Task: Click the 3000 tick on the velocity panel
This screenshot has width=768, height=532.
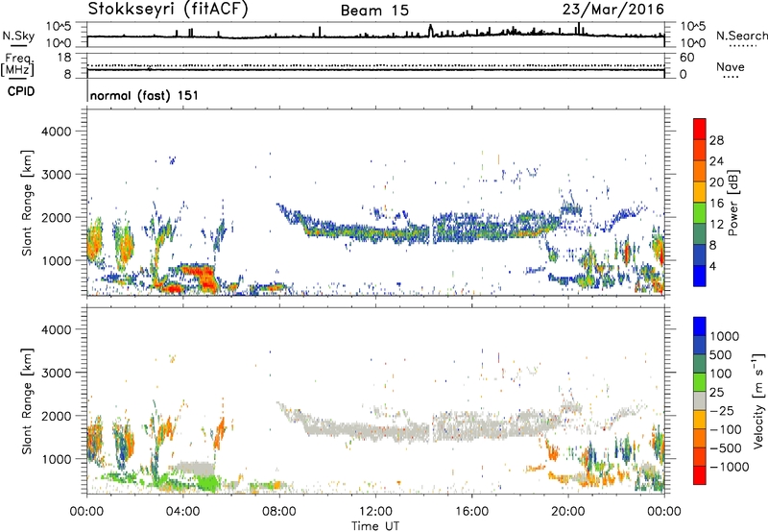Action: tap(56, 373)
